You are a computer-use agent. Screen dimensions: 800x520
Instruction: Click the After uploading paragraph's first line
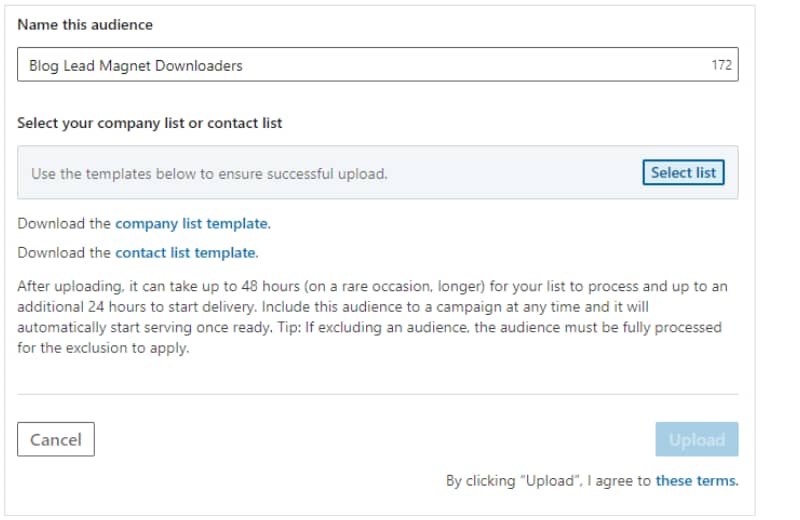[372, 286]
